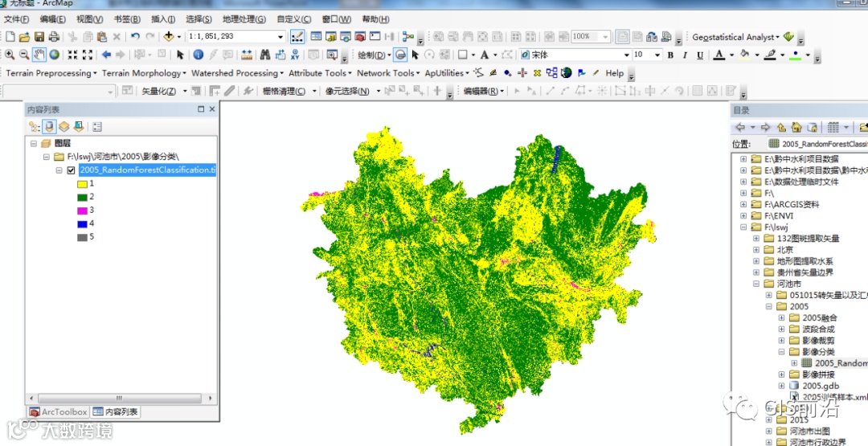
Task: Click the magenta class 3 swatch
Action: (82, 211)
